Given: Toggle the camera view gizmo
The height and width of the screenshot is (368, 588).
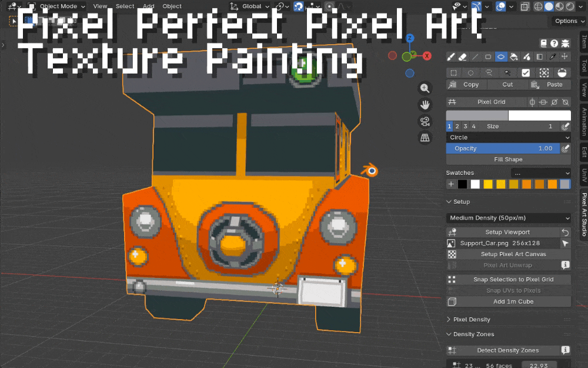Looking at the screenshot, I should click(425, 121).
